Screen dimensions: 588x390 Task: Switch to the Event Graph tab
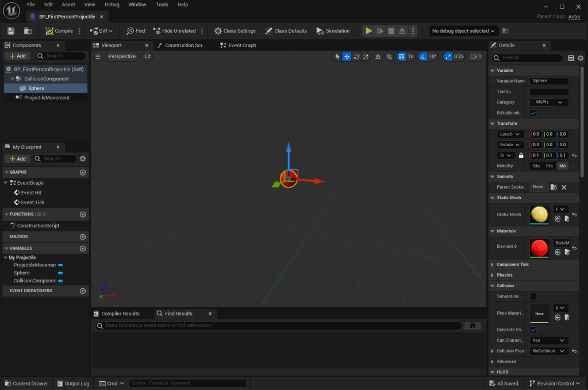242,45
